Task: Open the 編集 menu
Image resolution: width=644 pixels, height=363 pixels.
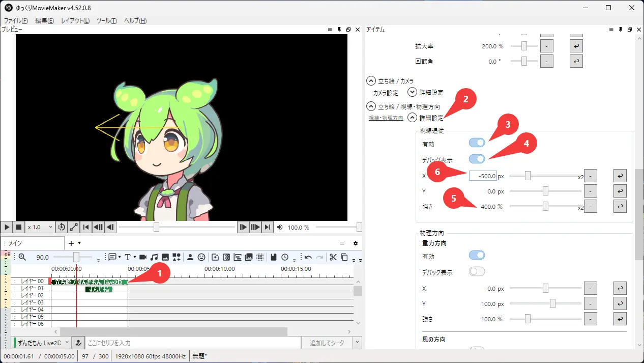Action: coord(44,21)
